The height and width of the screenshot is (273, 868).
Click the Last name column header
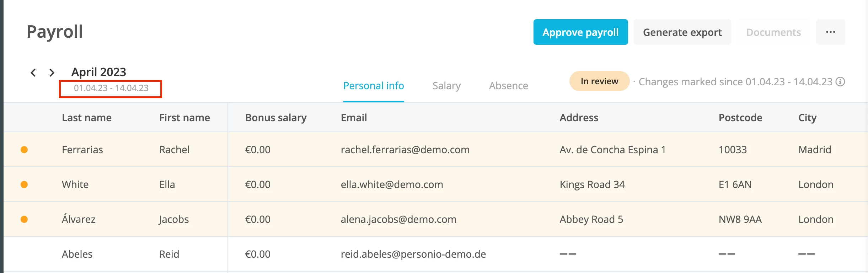[x=87, y=118]
